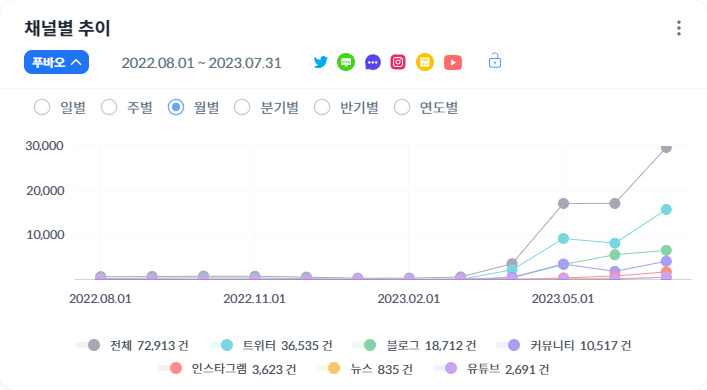The width and height of the screenshot is (707, 390).
Task: Click the purple community chat icon
Action: tap(372, 62)
